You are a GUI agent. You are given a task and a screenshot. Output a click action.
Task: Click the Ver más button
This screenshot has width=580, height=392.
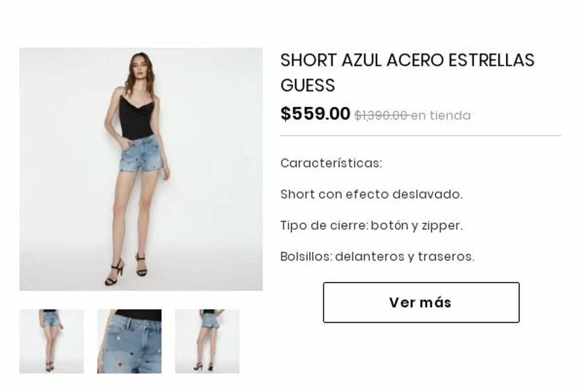421,302
